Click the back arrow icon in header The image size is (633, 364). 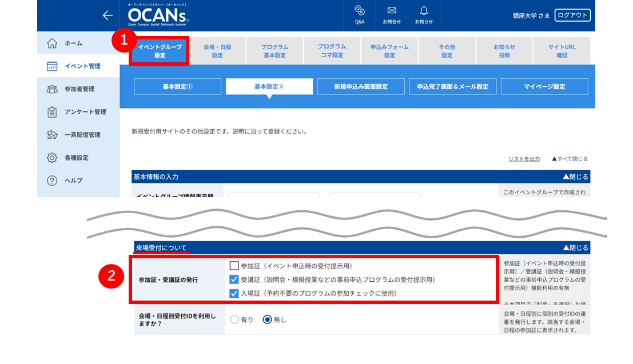tap(108, 15)
